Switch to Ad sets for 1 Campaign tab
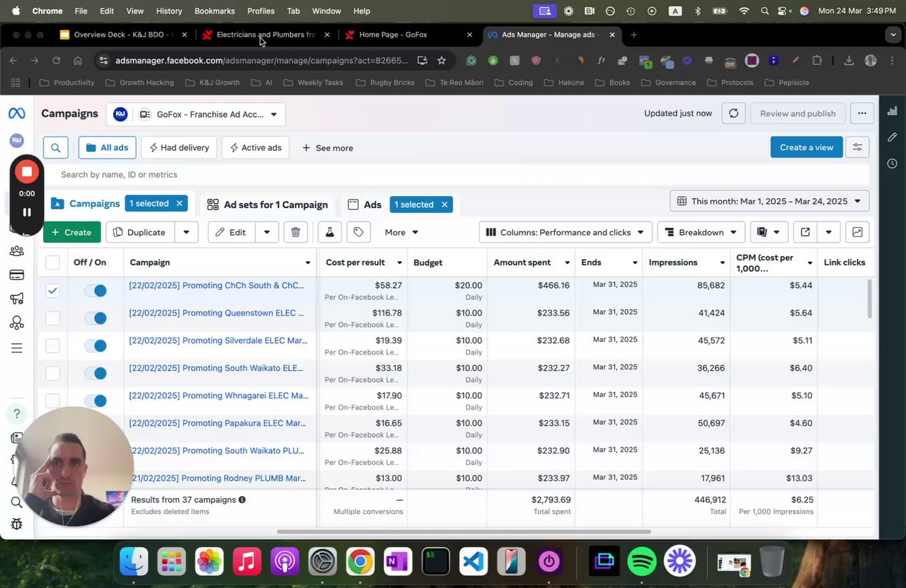This screenshot has height=588, width=906. coord(268,204)
